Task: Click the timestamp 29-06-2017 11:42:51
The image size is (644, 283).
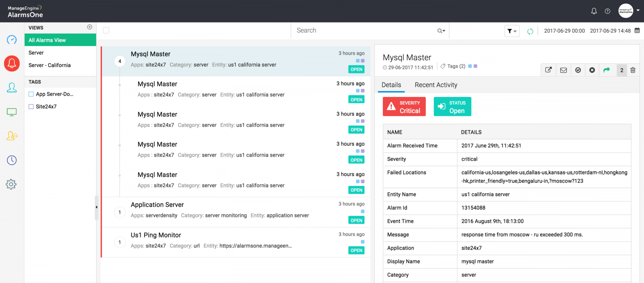Action: (x=411, y=68)
